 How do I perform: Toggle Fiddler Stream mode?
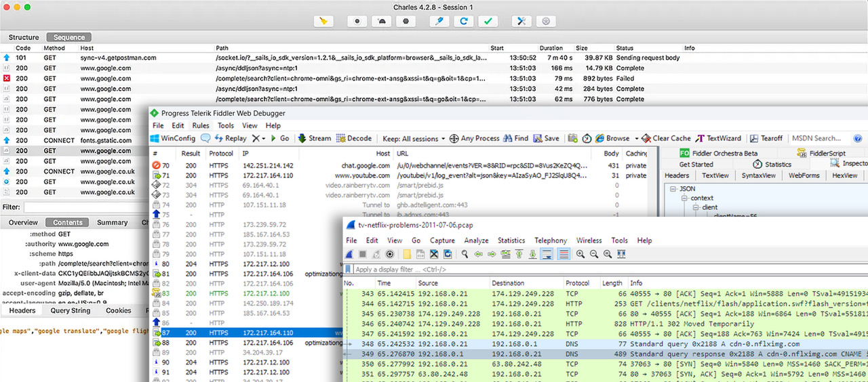coord(314,138)
